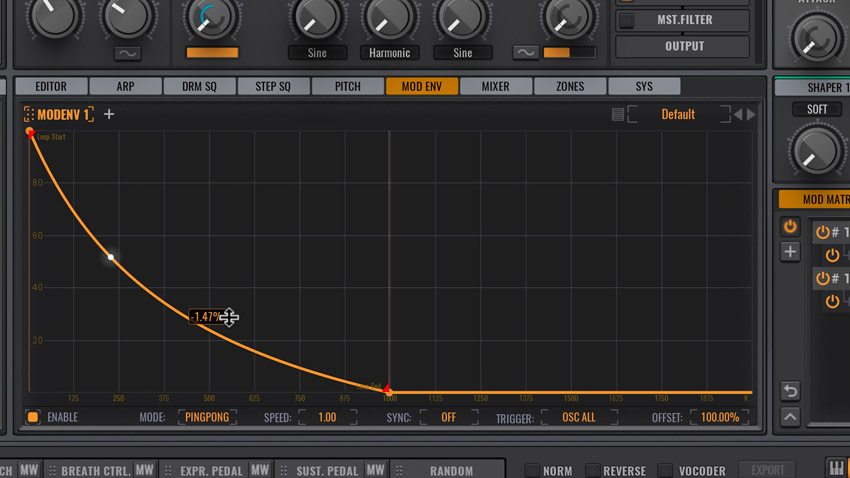Open the SYS tab
Viewport: 850px width, 478px height.
click(x=644, y=86)
